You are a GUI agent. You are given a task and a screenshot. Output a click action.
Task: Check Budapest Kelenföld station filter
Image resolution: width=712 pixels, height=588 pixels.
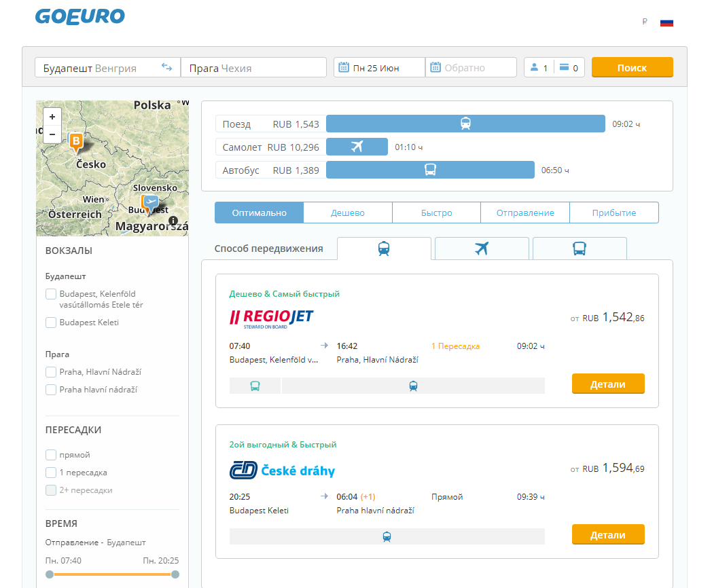[51, 294]
